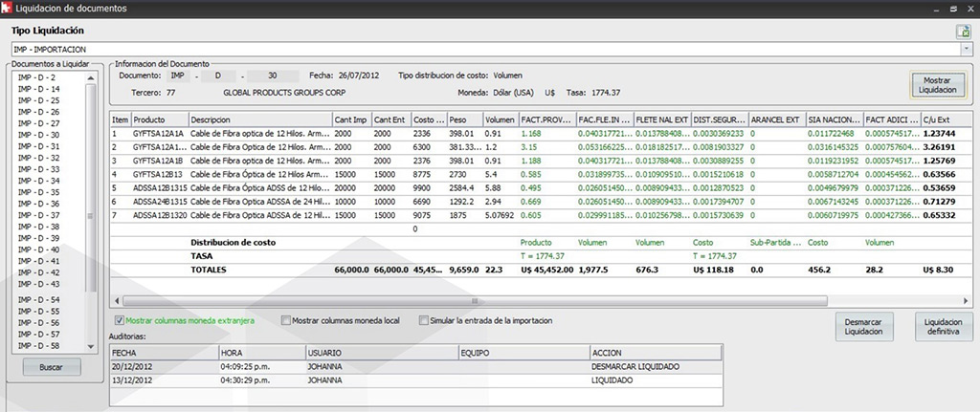Click the Buscar button

[x=52, y=367]
